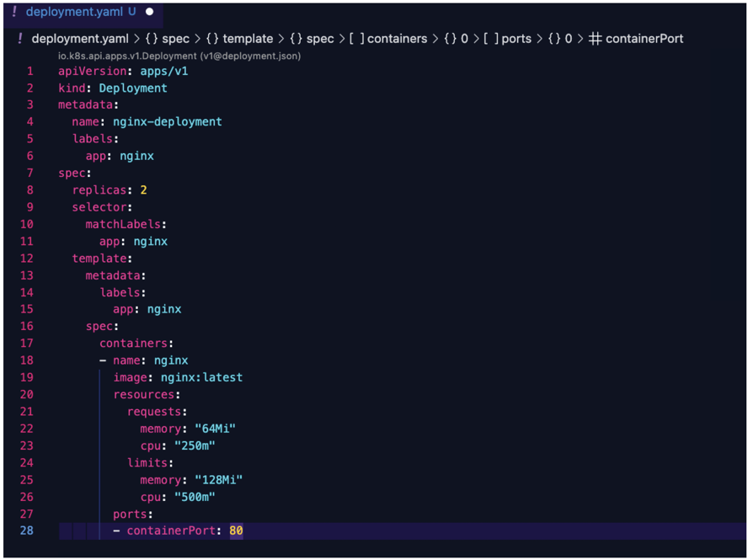This screenshot has width=748, height=560.
Task: Open 'containers' breadcrumb segment
Action: 387,39
